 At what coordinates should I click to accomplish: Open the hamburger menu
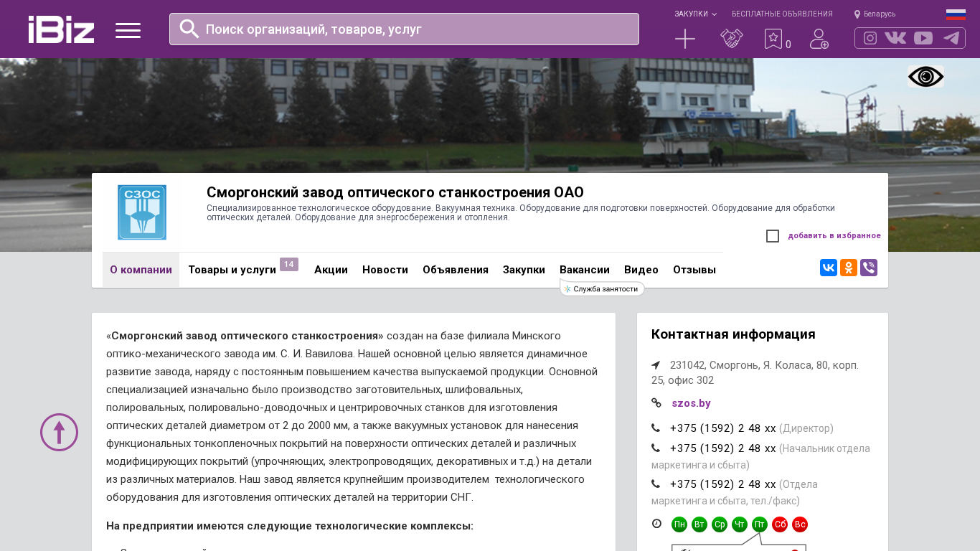coord(128,30)
